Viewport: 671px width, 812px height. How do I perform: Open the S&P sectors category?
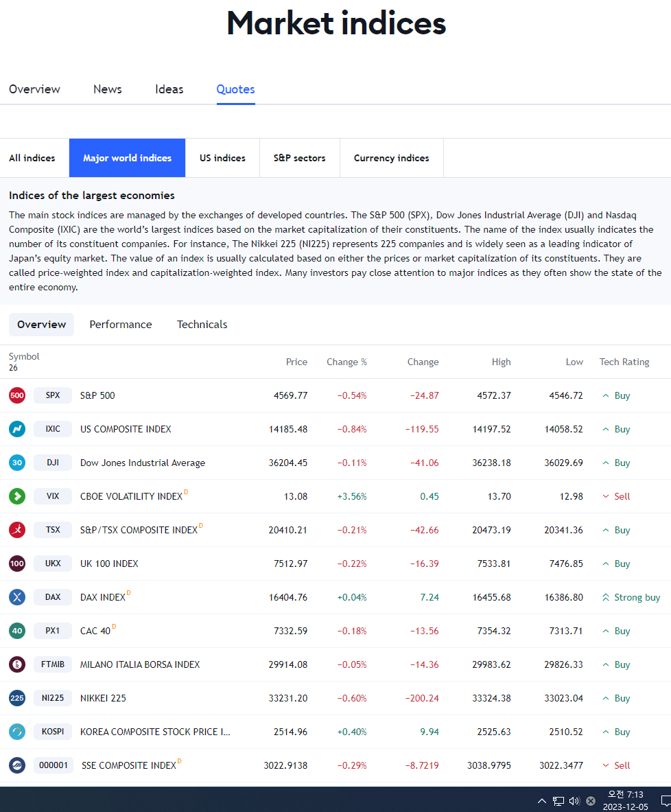300,158
